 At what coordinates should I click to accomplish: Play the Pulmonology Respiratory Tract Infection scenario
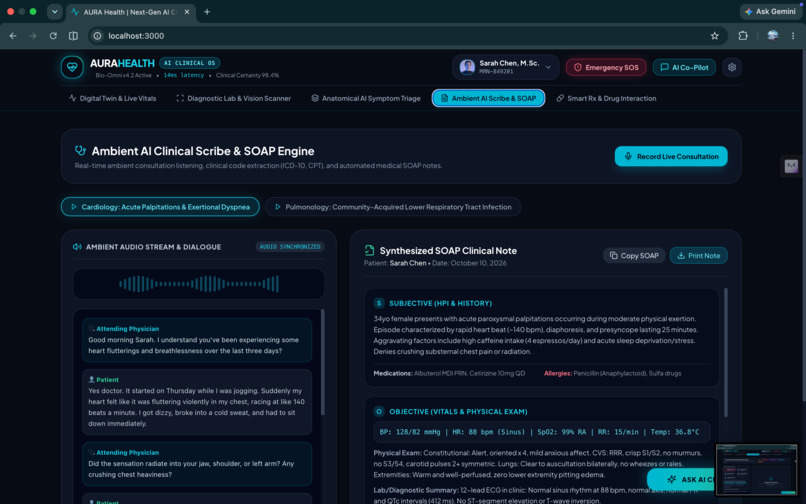click(x=393, y=207)
